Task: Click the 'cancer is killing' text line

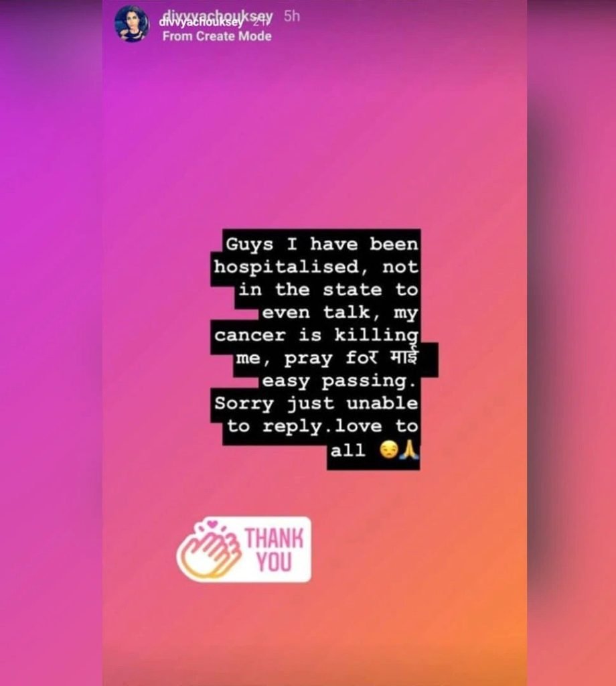Action: pos(316,335)
